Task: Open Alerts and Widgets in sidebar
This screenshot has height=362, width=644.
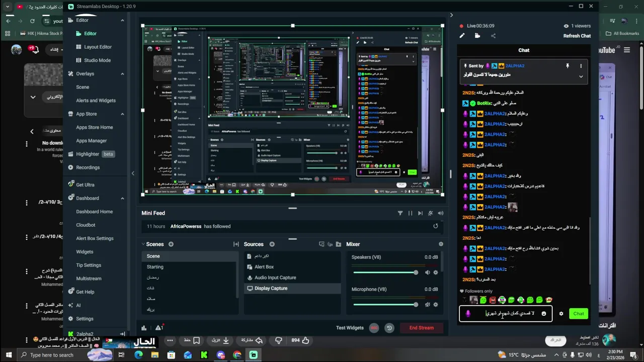Action: tap(96, 101)
